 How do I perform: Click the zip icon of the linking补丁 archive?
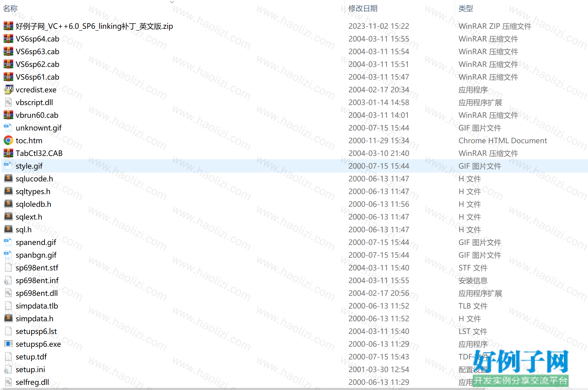pos(8,26)
